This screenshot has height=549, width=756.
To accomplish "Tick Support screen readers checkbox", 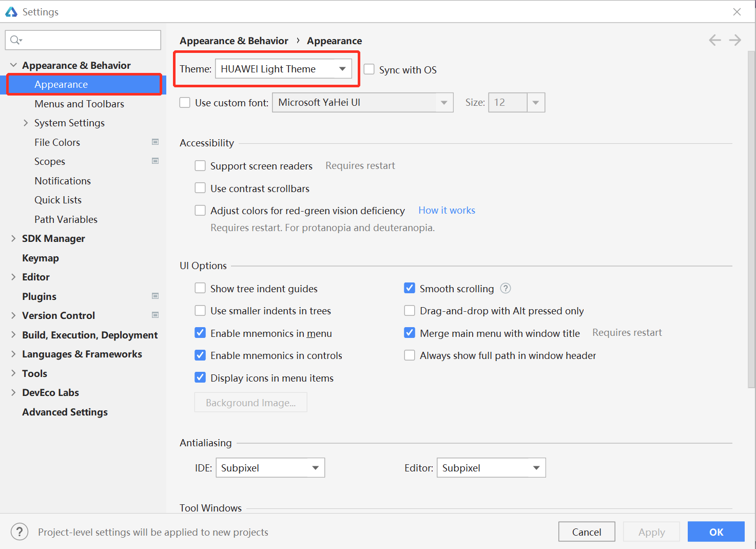I will click(x=200, y=166).
